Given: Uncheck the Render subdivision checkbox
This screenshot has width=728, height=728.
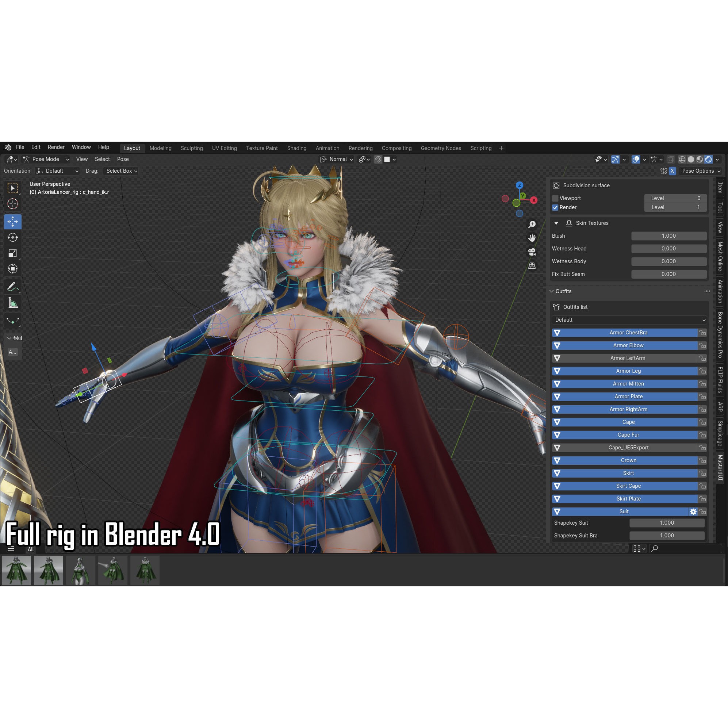Looking at the screenshot, I should [x=555, y=207].
